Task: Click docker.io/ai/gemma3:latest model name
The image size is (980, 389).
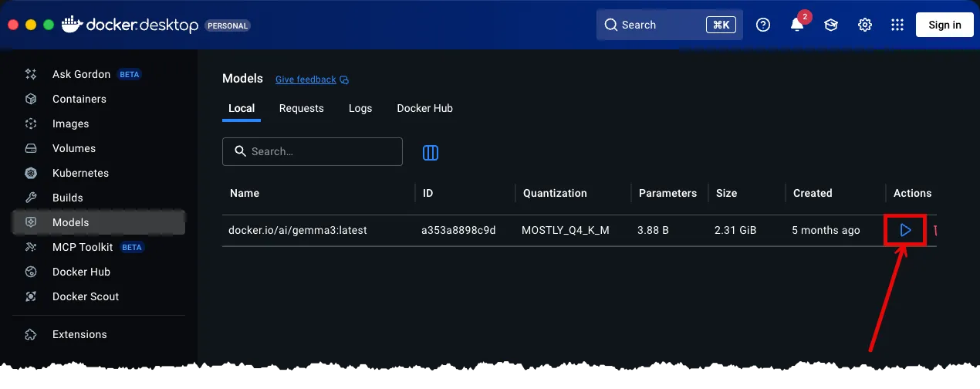Action: click(298, 230)
